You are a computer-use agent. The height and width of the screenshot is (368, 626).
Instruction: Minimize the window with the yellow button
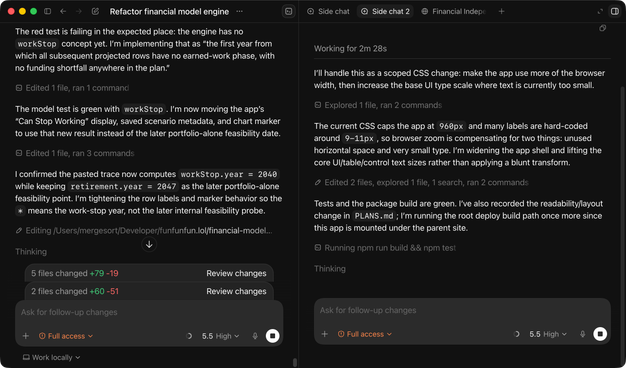22,11
